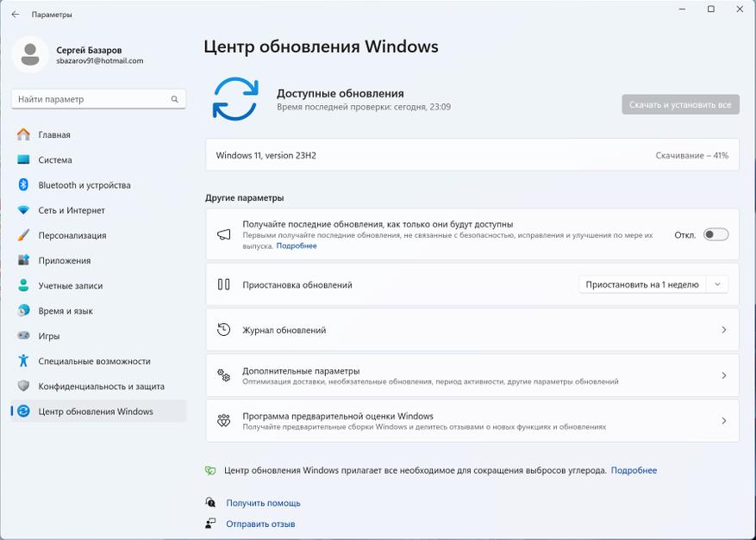Toggle the get latest updates switch
The width and height of the screenshot is (756, 540).
point(715,234)
